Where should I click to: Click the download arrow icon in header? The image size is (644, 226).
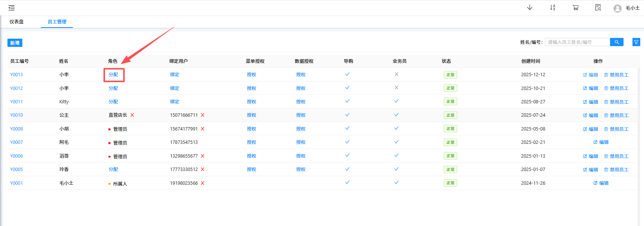tap(530, 8)
